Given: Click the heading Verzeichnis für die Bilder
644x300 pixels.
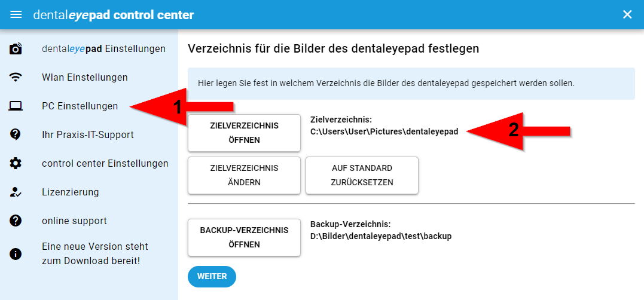Looking at the screenshot, I should (333, 49).
